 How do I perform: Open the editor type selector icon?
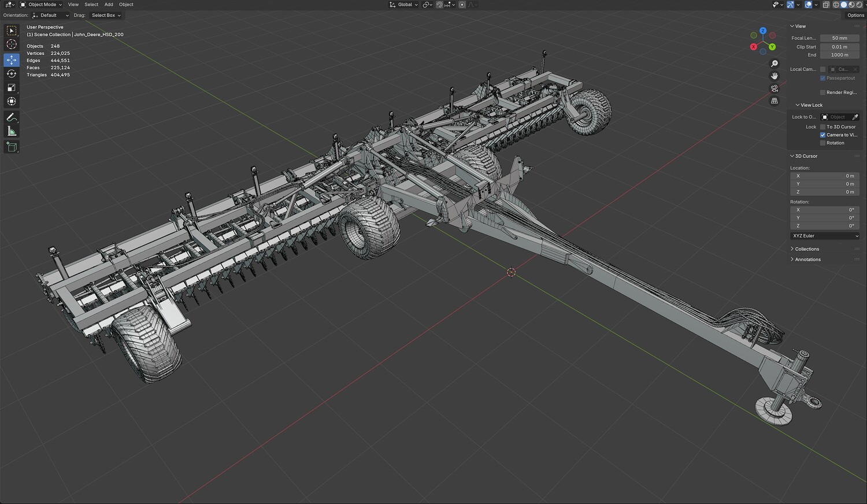click(x=10, y=5)
